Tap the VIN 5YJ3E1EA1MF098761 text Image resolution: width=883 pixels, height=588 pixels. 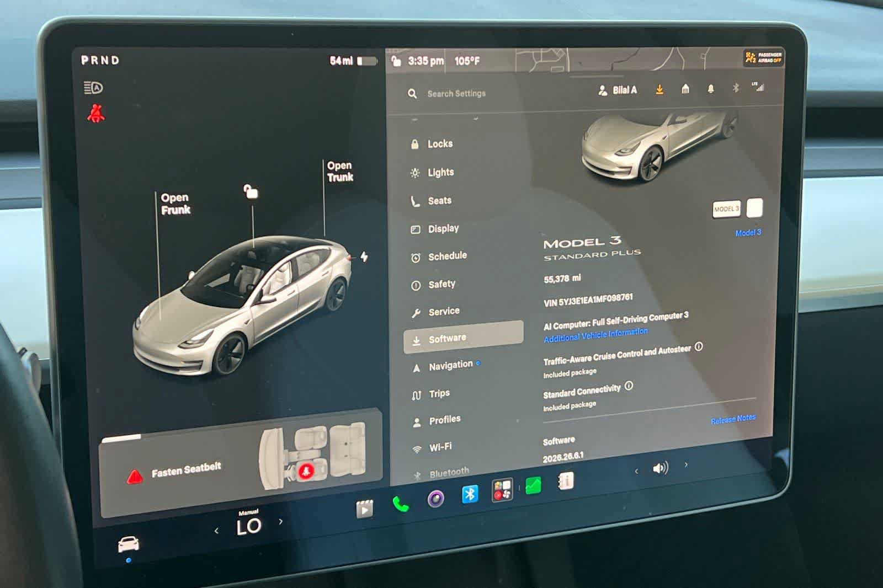tap(588, 300)
